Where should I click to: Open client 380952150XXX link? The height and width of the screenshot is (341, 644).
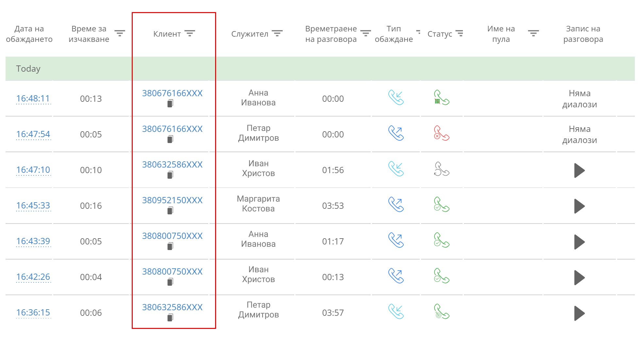[x=172, y=200]
